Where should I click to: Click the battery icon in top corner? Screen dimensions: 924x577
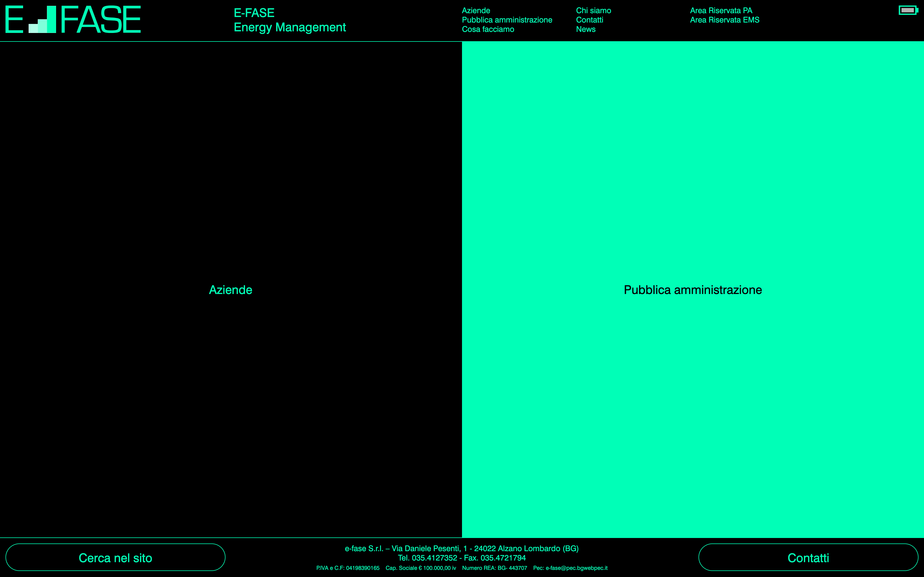pos(908,10)
